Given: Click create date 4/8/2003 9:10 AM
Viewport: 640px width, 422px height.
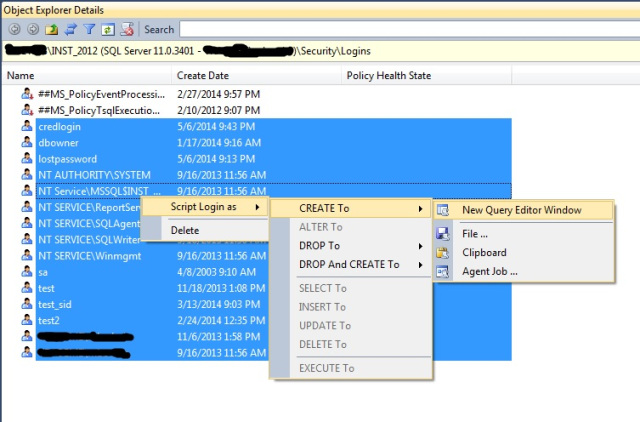Looking at the screenshot, I should [216, 272].
